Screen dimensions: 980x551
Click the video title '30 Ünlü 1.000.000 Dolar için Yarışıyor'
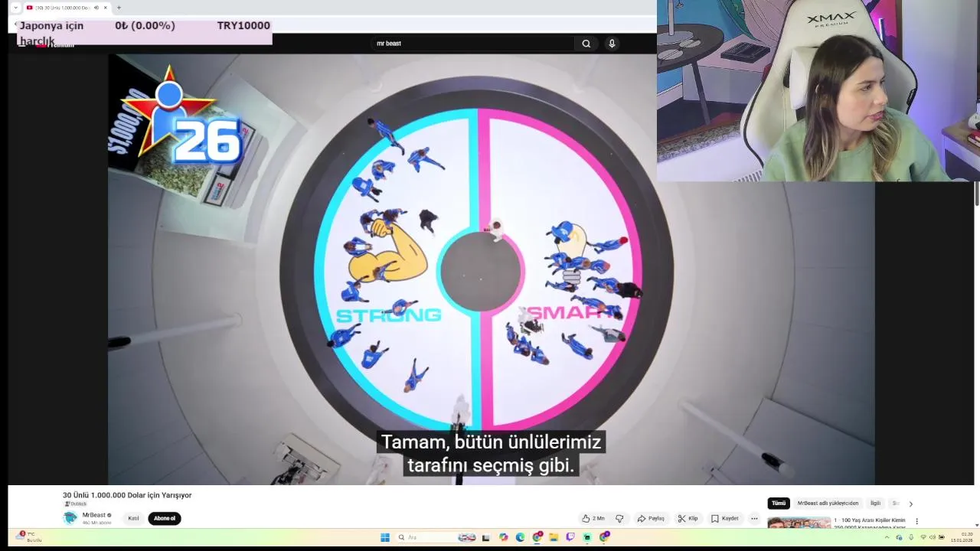pyautogui.click(x=127, y=495)
